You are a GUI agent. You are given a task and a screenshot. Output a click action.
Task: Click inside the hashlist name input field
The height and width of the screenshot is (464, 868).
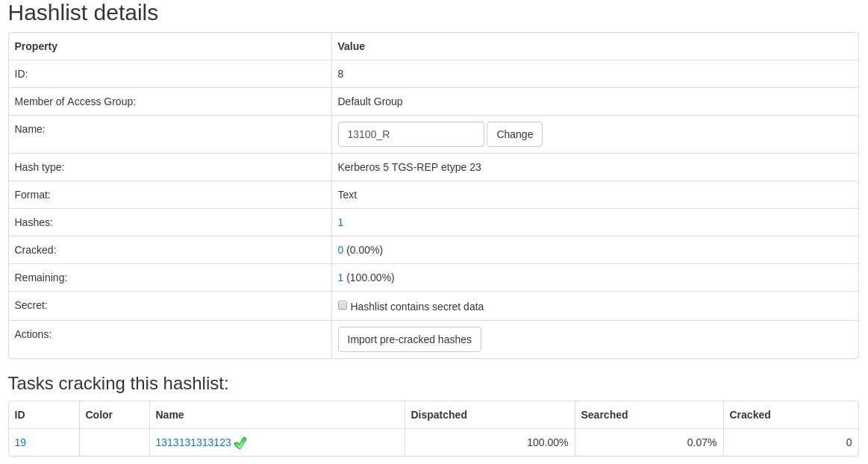410,134
